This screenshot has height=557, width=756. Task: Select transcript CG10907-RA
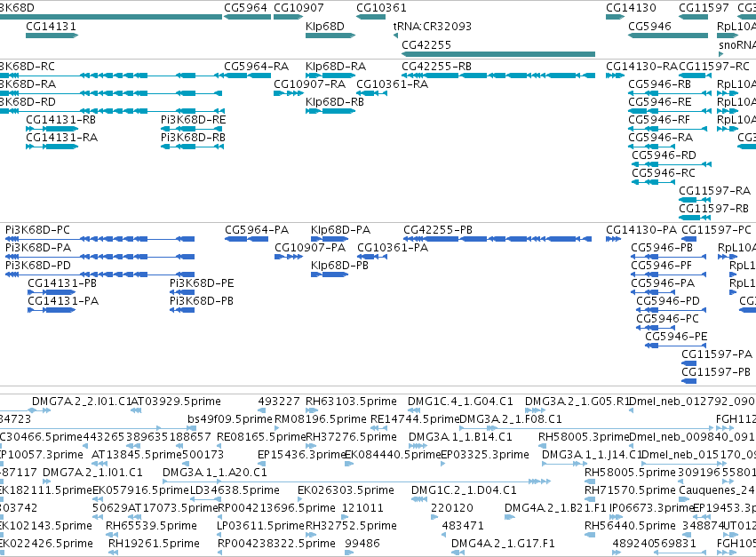289,93
